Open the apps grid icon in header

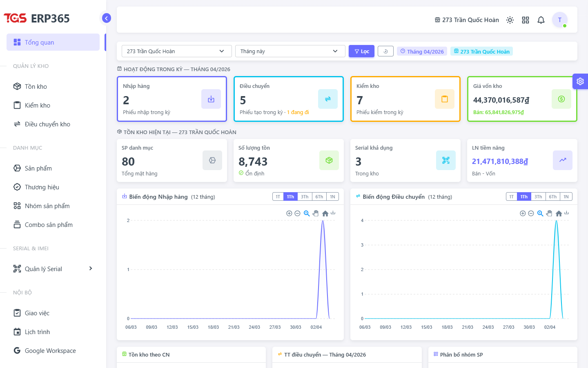click(526, 20)
